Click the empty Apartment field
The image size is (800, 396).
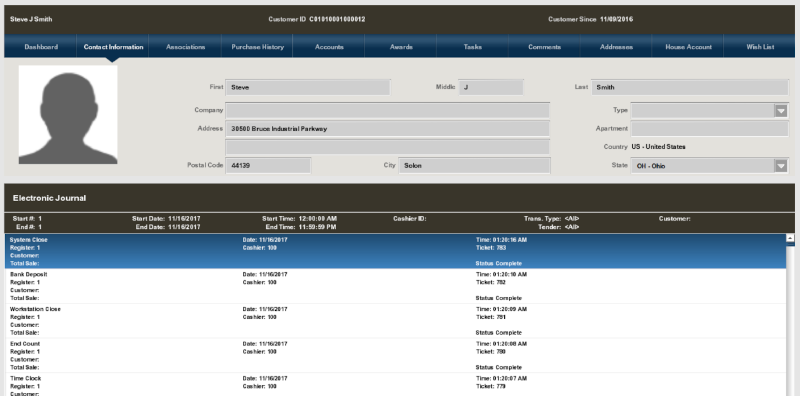pyautogui.click(x=710, y=129)
